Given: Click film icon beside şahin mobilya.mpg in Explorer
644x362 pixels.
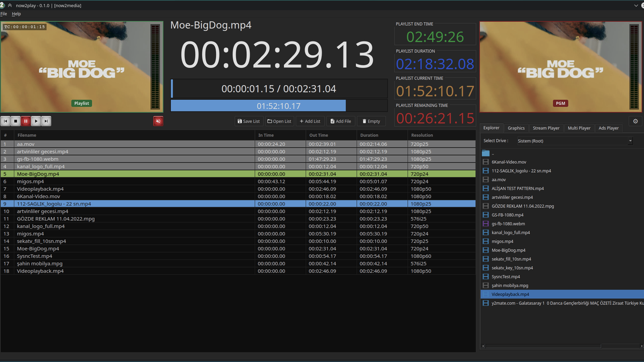Looking at the screenshot, I should 486,285.
